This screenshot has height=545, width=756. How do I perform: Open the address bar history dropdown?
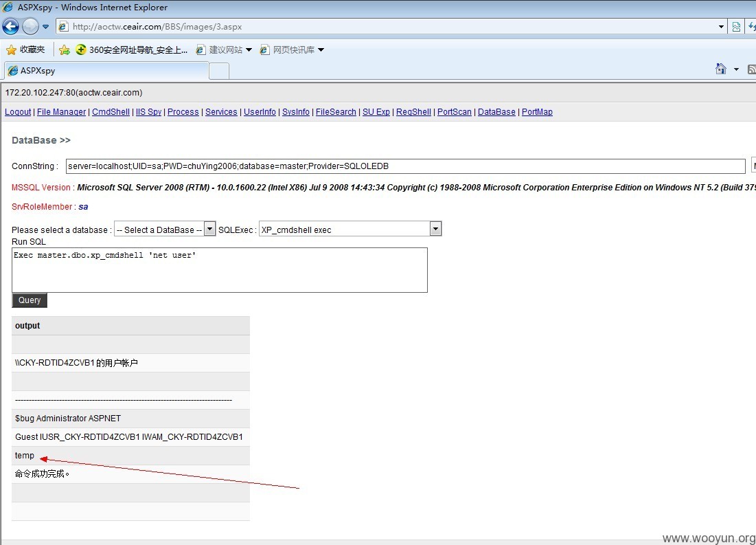pyautogui.click(x=721, y=27)
